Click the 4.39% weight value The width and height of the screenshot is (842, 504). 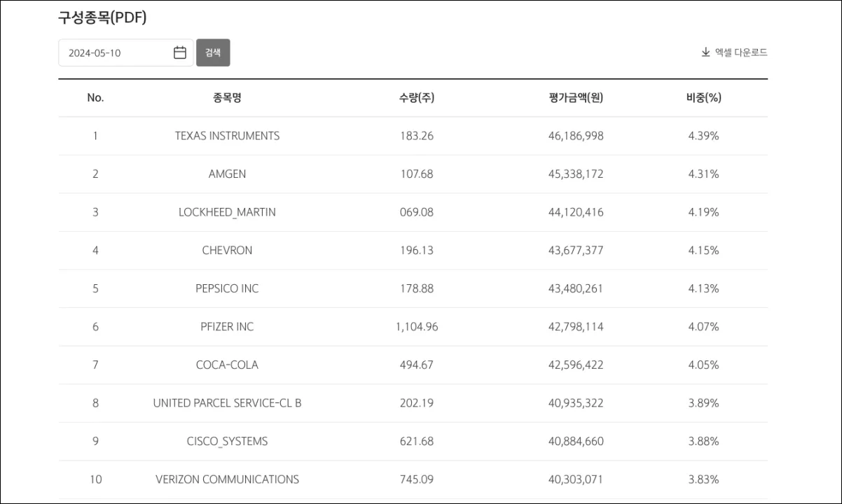tap(703, 136)
